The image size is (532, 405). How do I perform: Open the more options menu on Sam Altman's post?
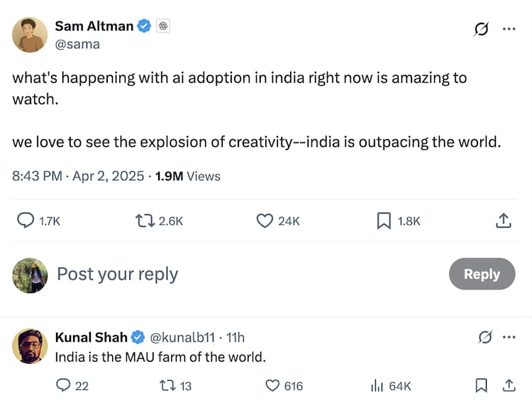click(x=509, y=29)
